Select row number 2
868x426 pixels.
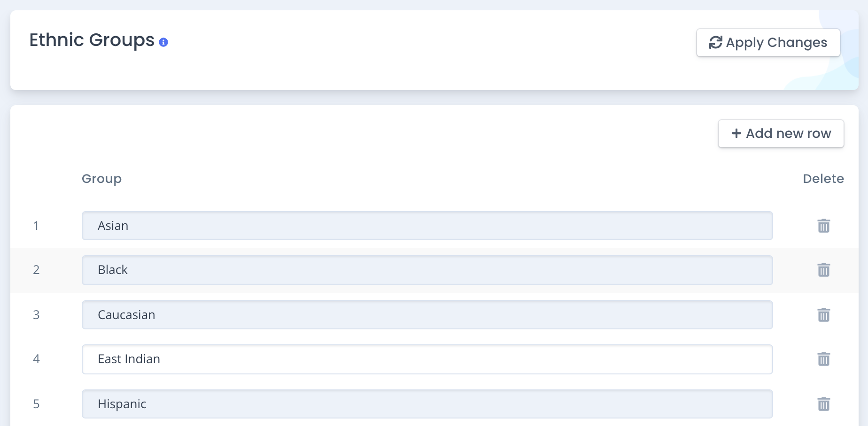tap(36, 270)
